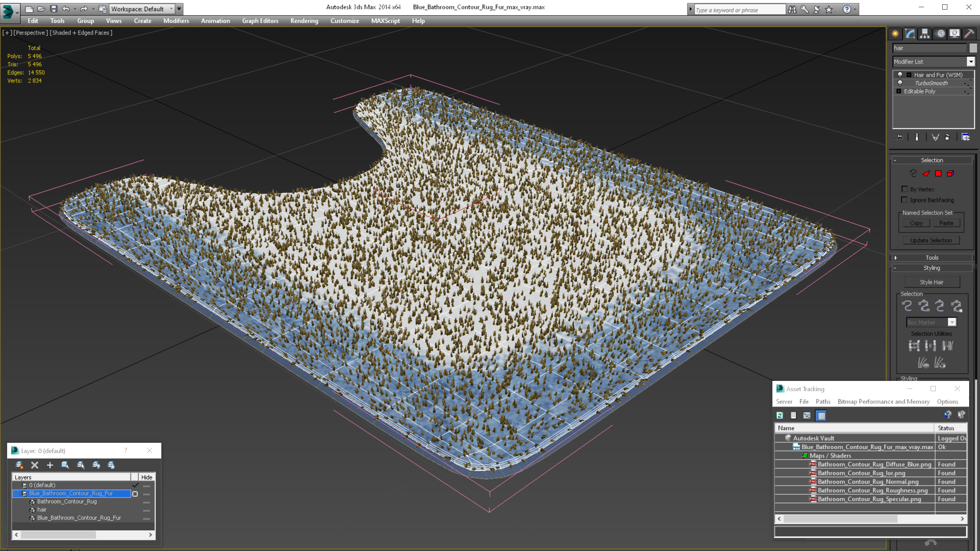The width and height of the screenshot is (980, 551).
Task: Click the Style Hair button
Action: (931, 282)
